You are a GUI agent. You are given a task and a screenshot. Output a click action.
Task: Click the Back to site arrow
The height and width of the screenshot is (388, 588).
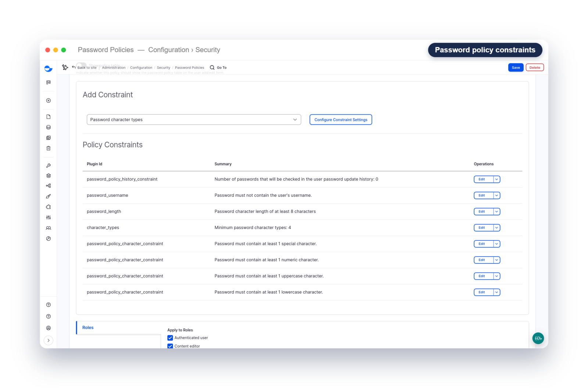(74, 67)
